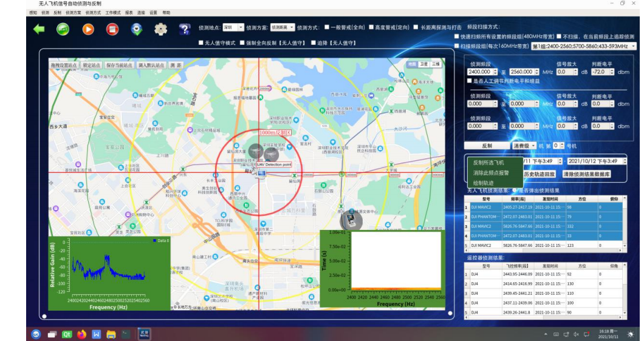Click the map location pin toolbar icon

pyautogui.click(x=137, y=29)
